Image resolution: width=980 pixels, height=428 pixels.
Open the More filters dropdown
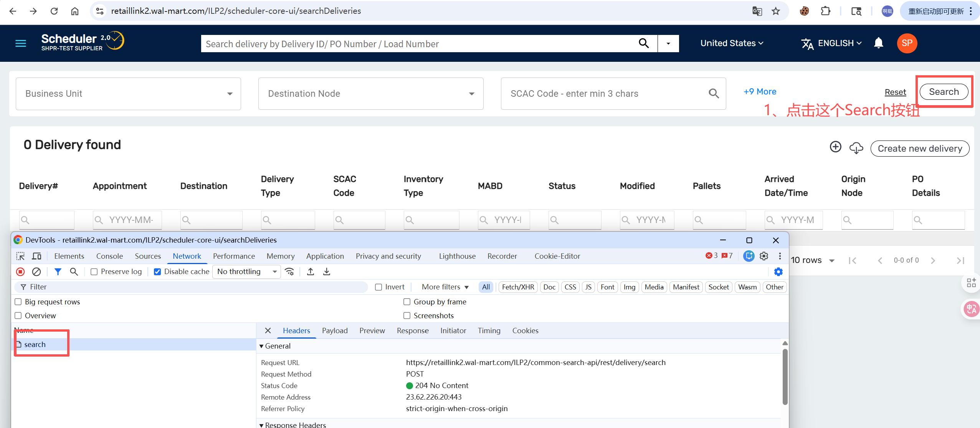tap(445, 287)
